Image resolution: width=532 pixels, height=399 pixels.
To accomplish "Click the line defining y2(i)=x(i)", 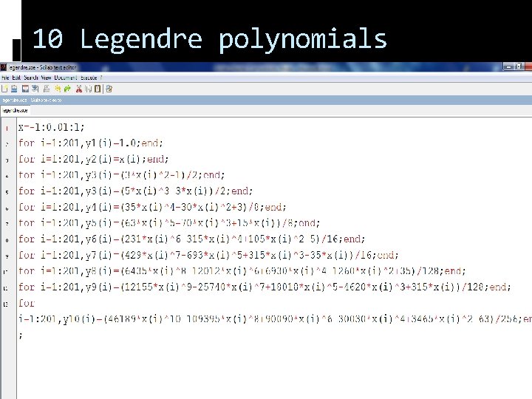I will (x=93, y=159).
